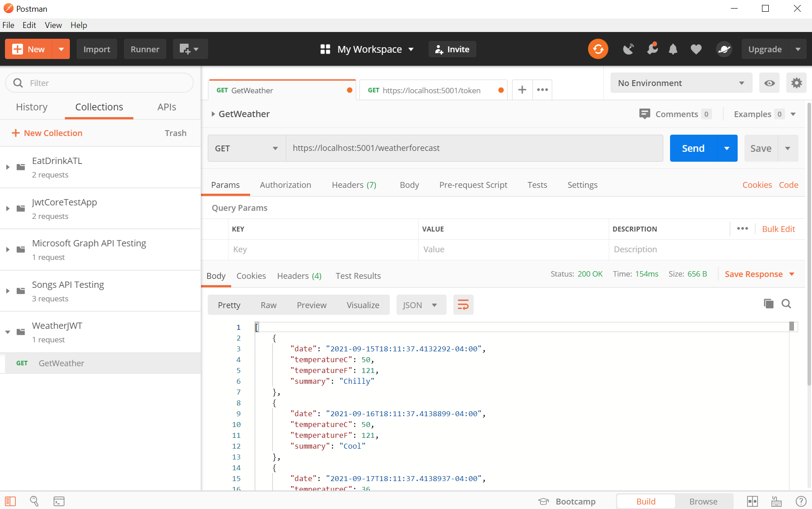Select the GetWeather request under WeatherJWT
Screen dimensions: 812x509
(x=61, y=363)
